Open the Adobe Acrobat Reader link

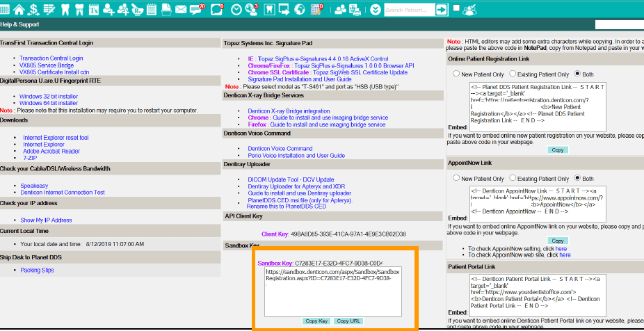point(51,151)
